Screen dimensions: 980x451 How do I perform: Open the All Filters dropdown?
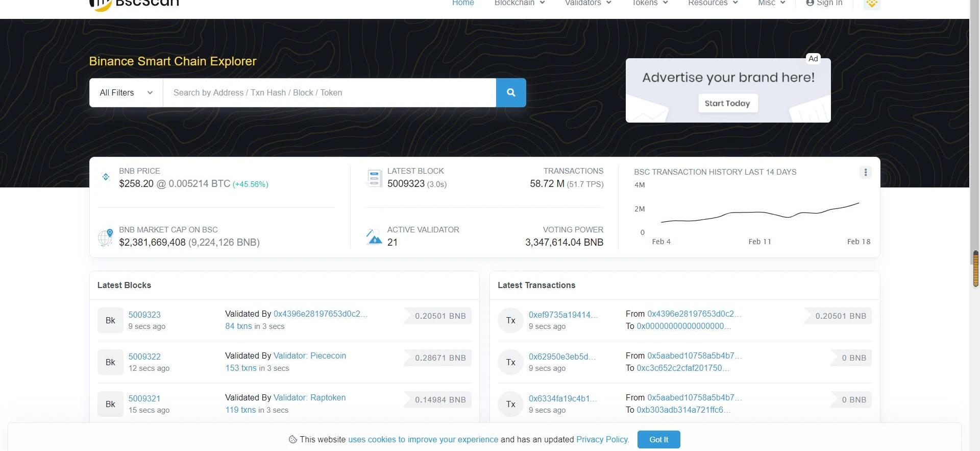[126, 92]
